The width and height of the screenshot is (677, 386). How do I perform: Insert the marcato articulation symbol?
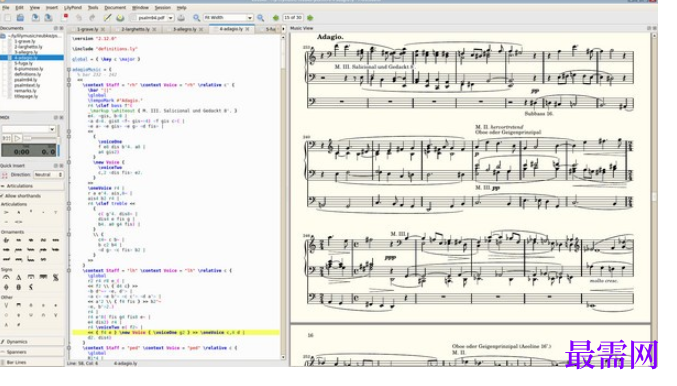click(19, 212)
